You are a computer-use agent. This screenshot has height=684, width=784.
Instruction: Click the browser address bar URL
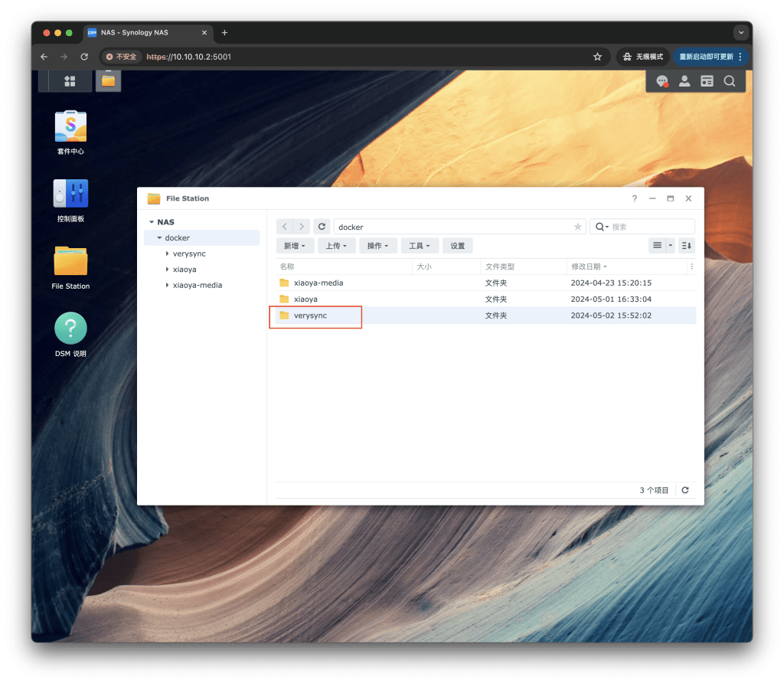pyautogui.click(x=189, y=57)
